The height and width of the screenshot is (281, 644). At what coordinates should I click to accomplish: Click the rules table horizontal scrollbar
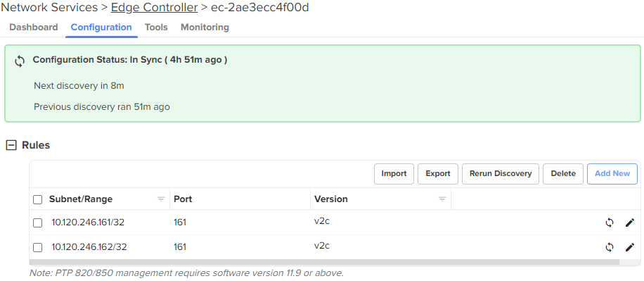(x=324, y=262)
